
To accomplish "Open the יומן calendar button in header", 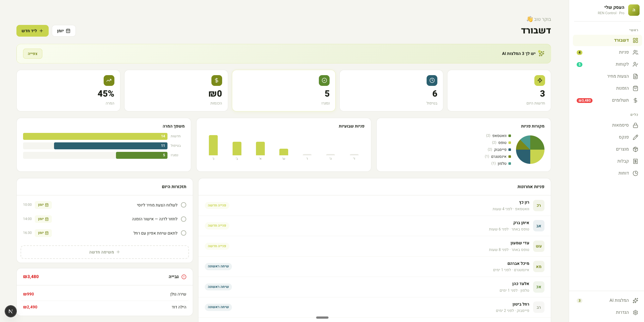I will [x=64, y=31].
